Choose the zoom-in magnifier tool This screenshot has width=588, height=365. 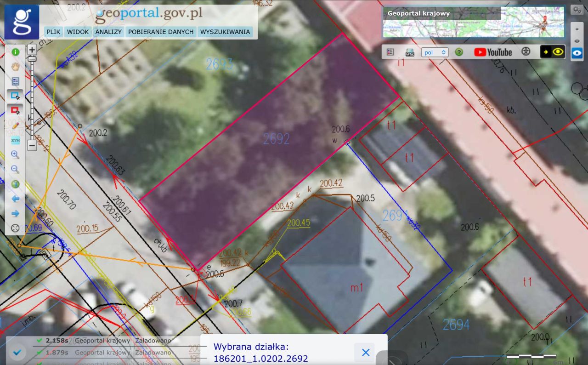15,154
